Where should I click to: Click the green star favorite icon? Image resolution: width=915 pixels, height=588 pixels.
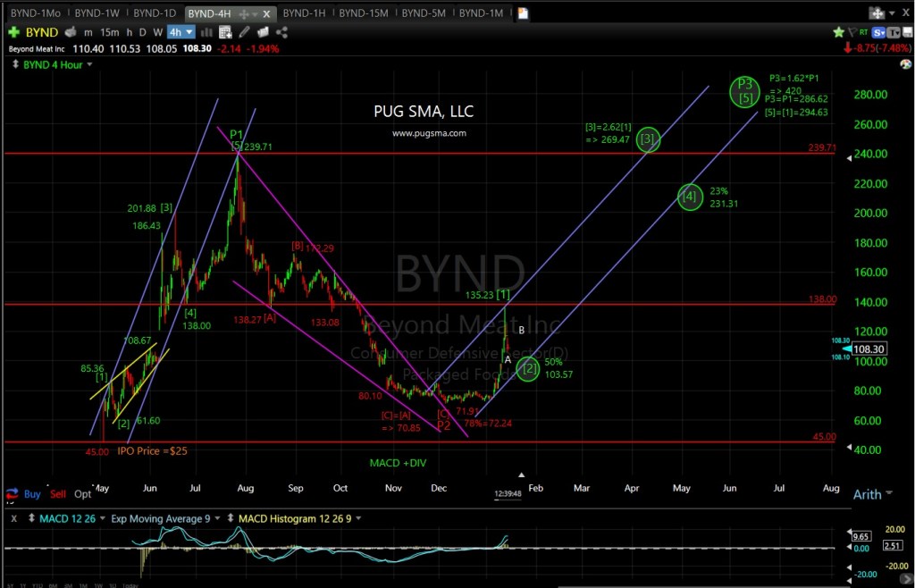(839, 33)
